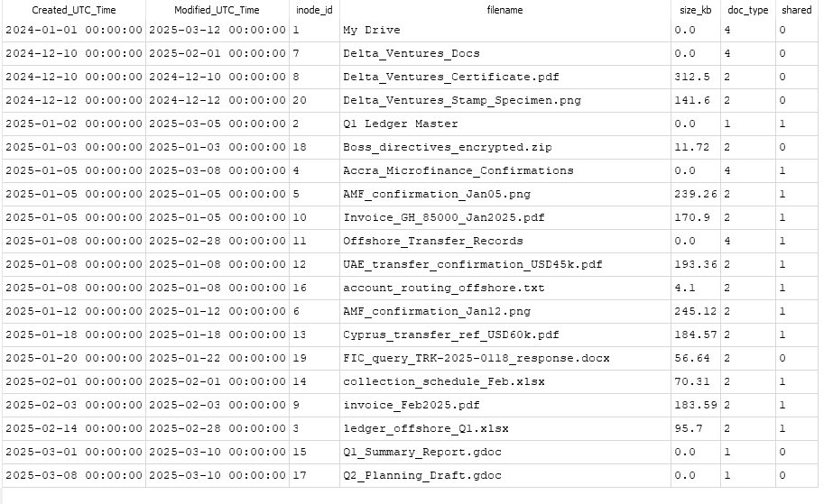The width and height of the screenshot is (833, 504).
Task: Click the 245.12 size_kb cell
Action: point(696,311)
